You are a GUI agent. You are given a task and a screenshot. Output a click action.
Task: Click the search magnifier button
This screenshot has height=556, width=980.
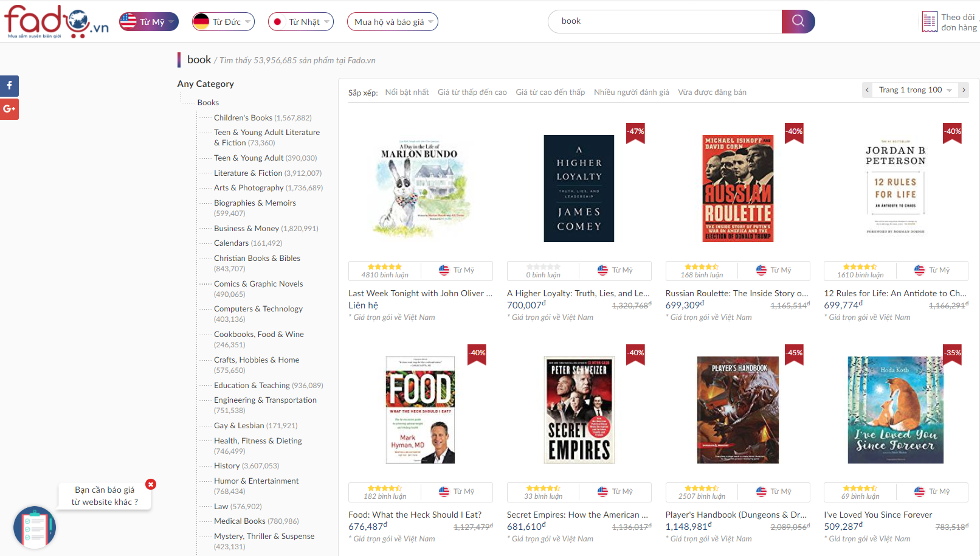tap(798, 21)
